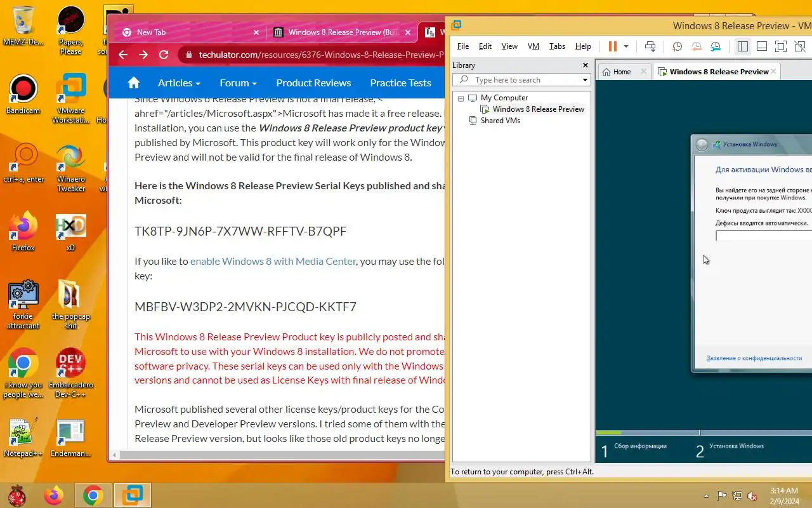Open the Help menu in VMware
812x508 pixels.
pos(583,46)
